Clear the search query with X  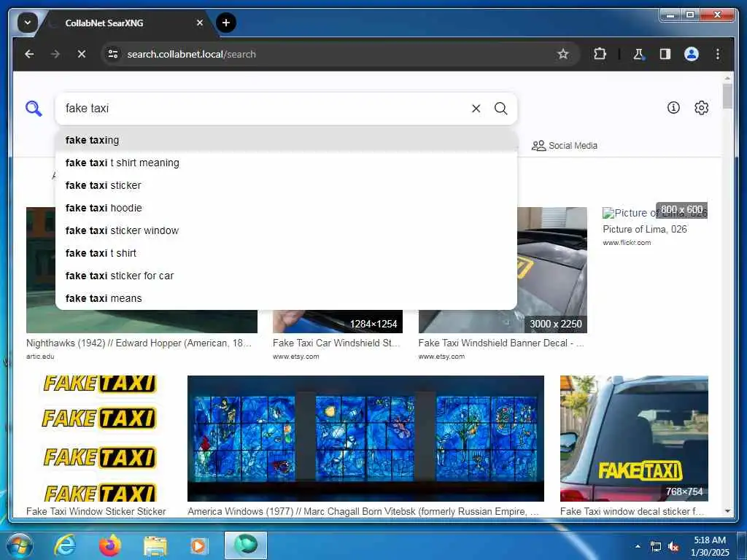[476, 109]
